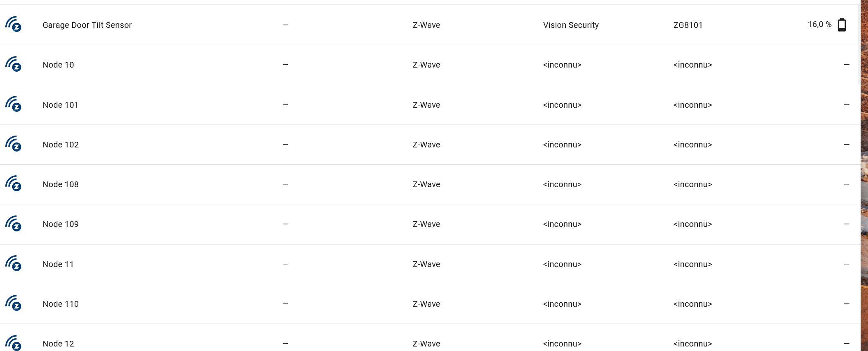Image resolution: width=868 pixels, height=351 pixels.
Task: Click Node 109 in the device list
Action: pos(60,224)
